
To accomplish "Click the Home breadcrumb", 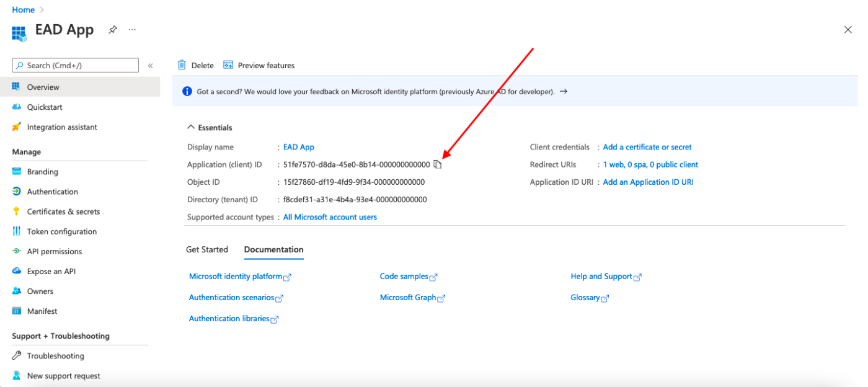I will click(24, 10).
